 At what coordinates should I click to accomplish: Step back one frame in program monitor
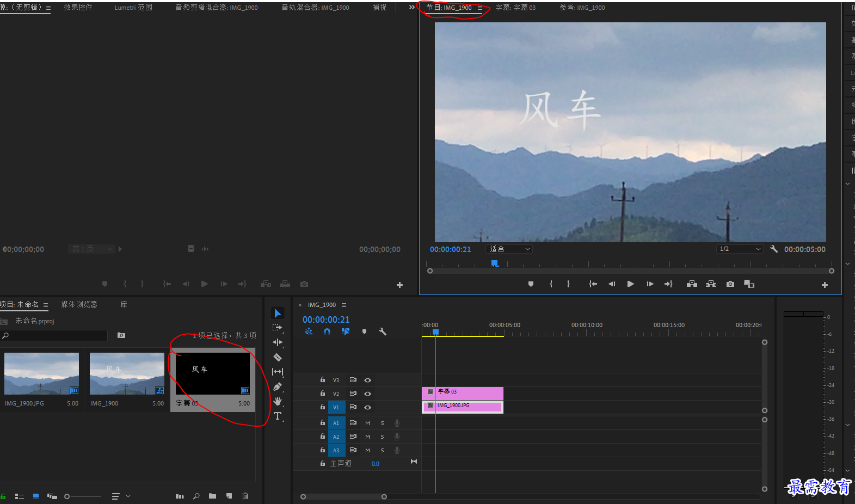(x=612, y=284)
